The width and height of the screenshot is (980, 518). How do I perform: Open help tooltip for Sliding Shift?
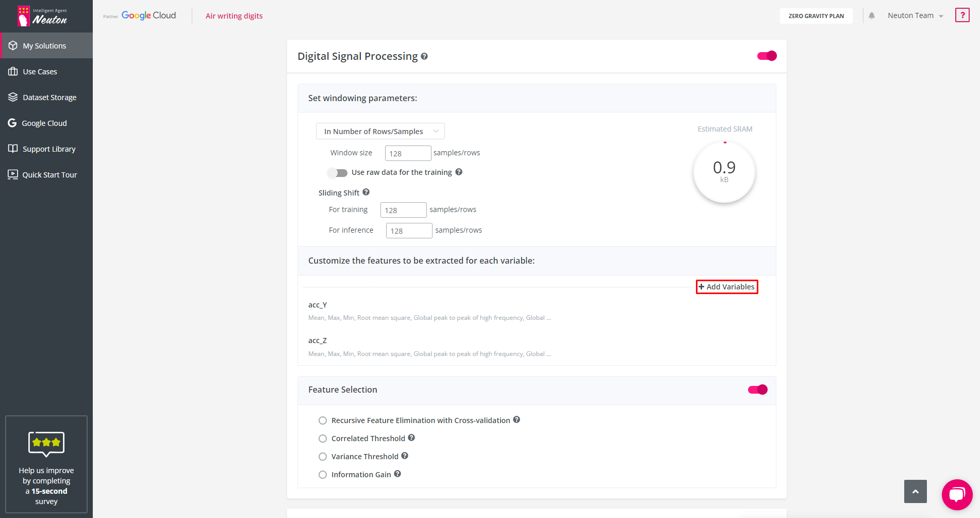tap(366, 192)
